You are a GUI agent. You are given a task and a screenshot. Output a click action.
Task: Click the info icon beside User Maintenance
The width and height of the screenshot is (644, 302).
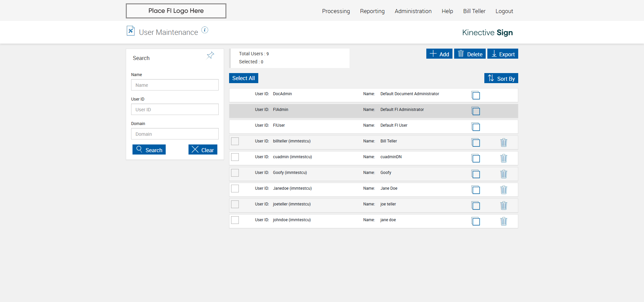(x=205, y=30)
